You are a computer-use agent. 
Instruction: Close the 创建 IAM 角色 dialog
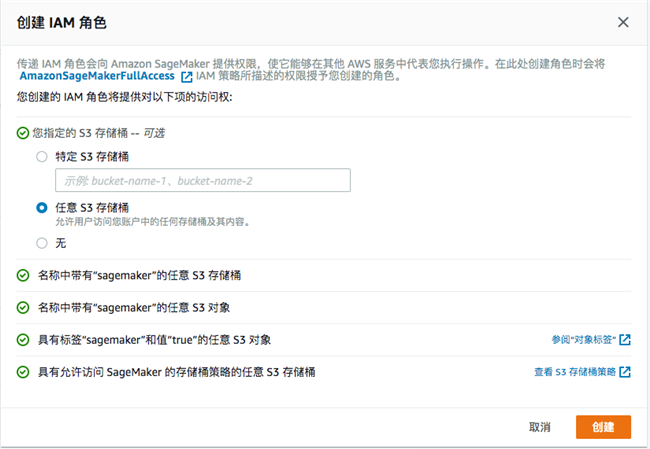click(623, 22)
